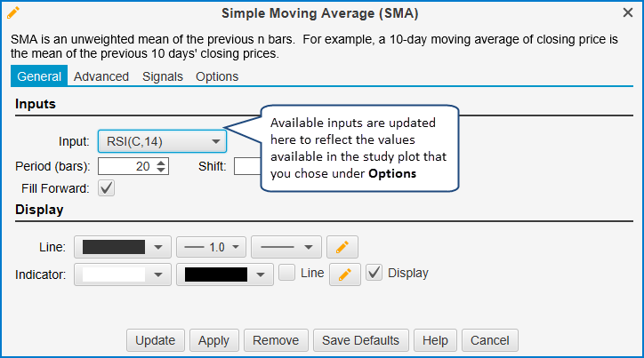This screenshot has width=644, height=358.
Task: Click the Remove button
Action: click(x=276, y=340)
